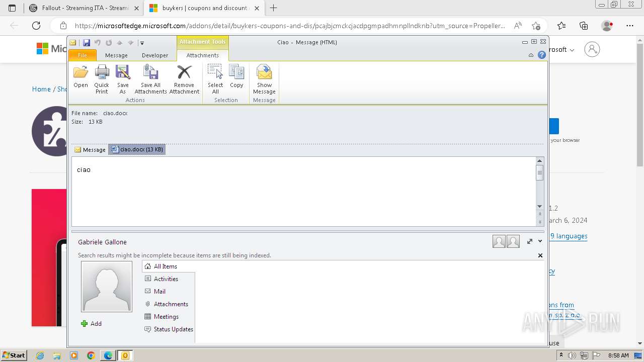Select Mail in the People Pane list
The image size is (644, 362).
[169, 292]
